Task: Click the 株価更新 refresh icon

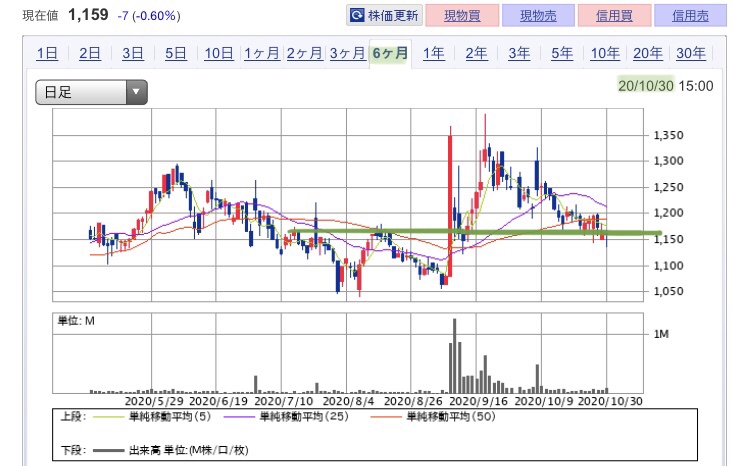Action: click(357, 15)
